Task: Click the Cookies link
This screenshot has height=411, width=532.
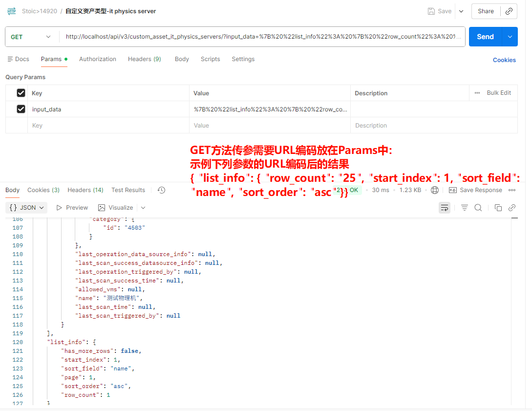Action: (504, 60)
